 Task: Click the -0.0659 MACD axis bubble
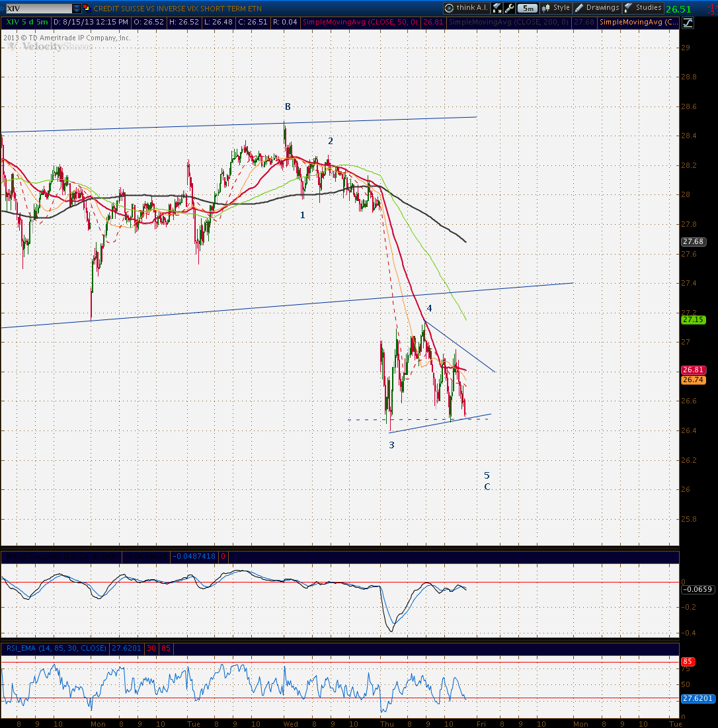pyautogui.click(x=697, y=589)
